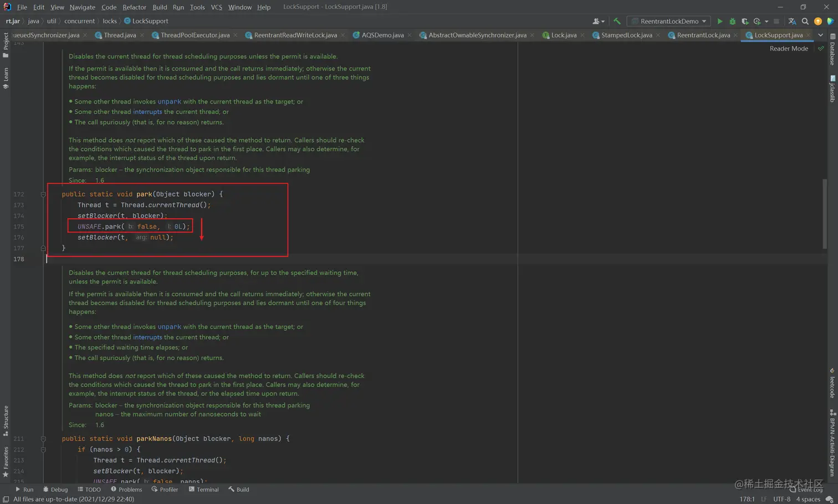Open the user account dropdown icon
The height and width of the screenshot is (504, 838).
[x=598, y=21]
